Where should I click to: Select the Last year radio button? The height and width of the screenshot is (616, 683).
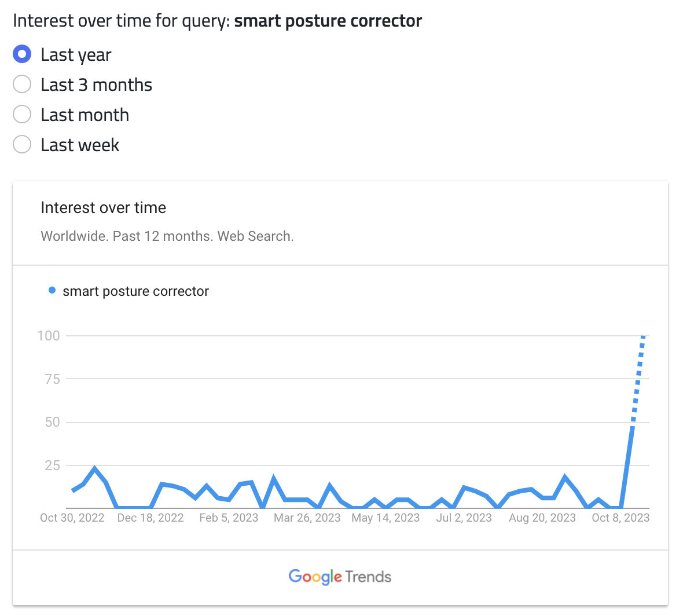(x=22, y=54)
